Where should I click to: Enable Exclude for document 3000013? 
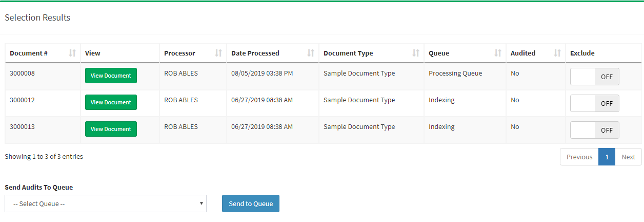(594, 130)
